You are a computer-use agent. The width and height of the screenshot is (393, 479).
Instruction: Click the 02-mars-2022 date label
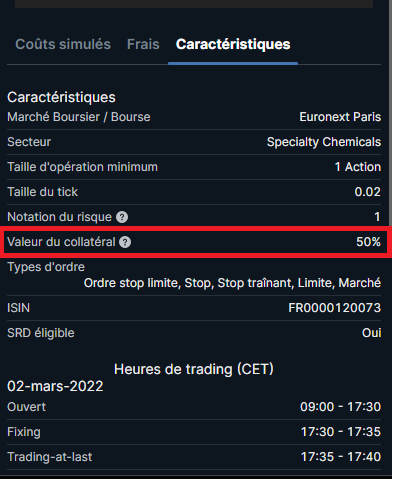(x=55, y=386)
